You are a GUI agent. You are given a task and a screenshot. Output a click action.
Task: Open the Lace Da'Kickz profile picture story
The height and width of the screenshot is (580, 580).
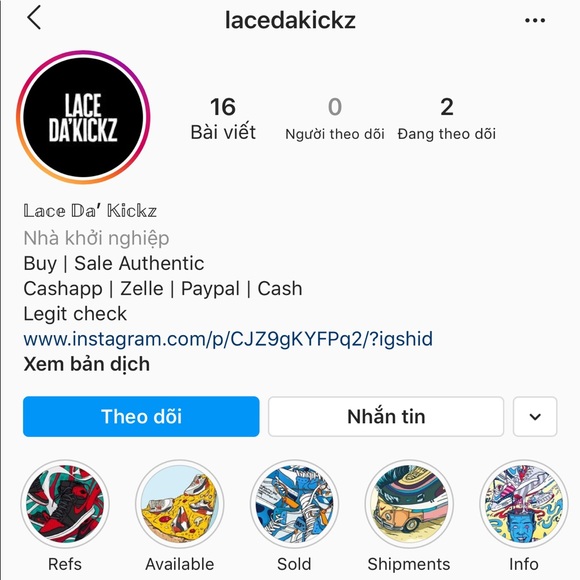coord(83,117)
